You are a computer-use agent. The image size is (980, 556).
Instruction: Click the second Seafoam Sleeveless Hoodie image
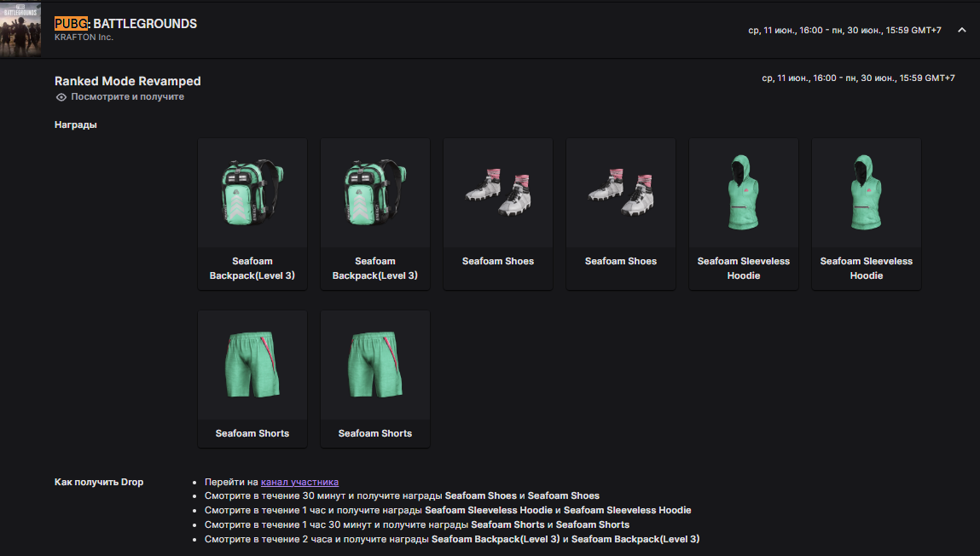867,193
